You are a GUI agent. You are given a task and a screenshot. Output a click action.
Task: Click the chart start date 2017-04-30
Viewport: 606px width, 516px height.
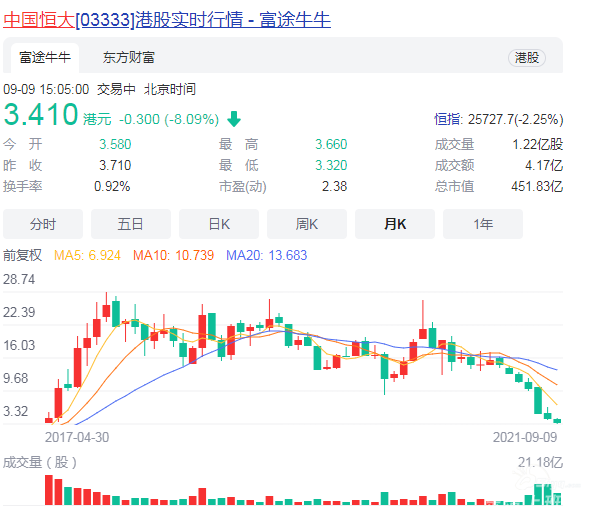77,437
